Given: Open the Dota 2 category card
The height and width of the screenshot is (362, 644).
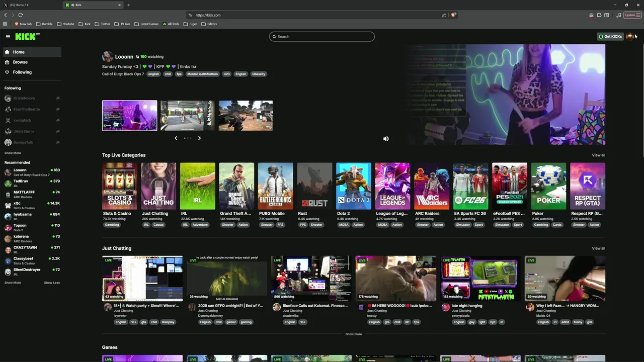Looking at the screenshot, I should (x=353, y=186).
